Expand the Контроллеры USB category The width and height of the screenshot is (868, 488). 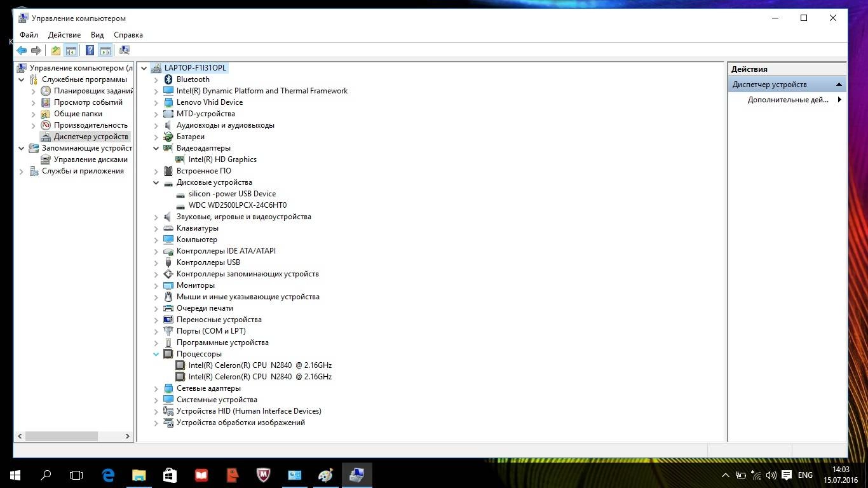point(156,262)
